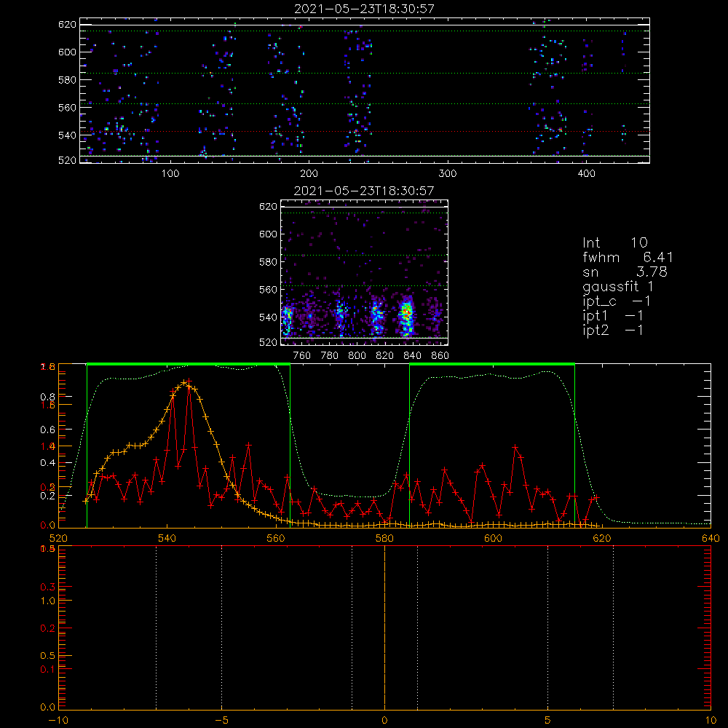Viewport: 728px width, 728px height.
Task: Click the 200 x-axis label of top plot
Action: [309, 174]
